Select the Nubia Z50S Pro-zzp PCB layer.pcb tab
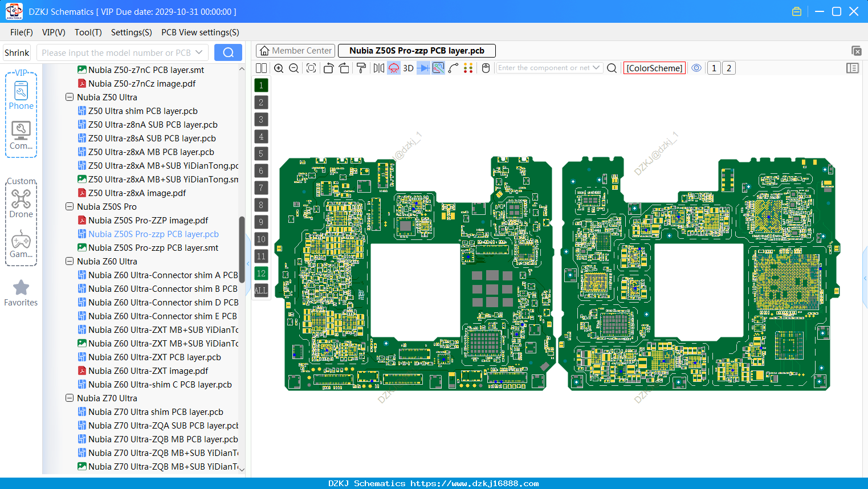Viewport: 868px width, 489px height. click(417, 51)
